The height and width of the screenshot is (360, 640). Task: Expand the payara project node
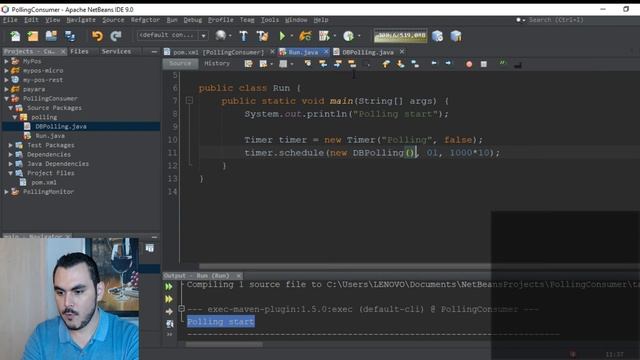pyautogui.click(x=6, y=89)
